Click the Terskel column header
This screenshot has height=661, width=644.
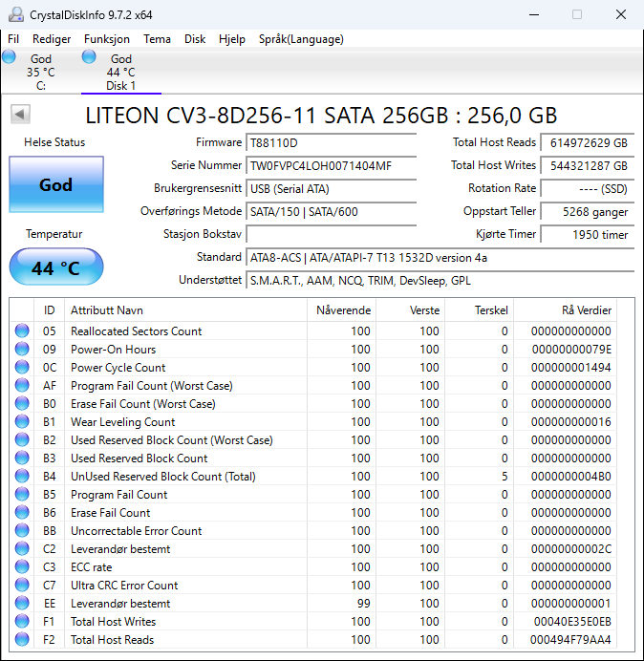click(479, 310)
